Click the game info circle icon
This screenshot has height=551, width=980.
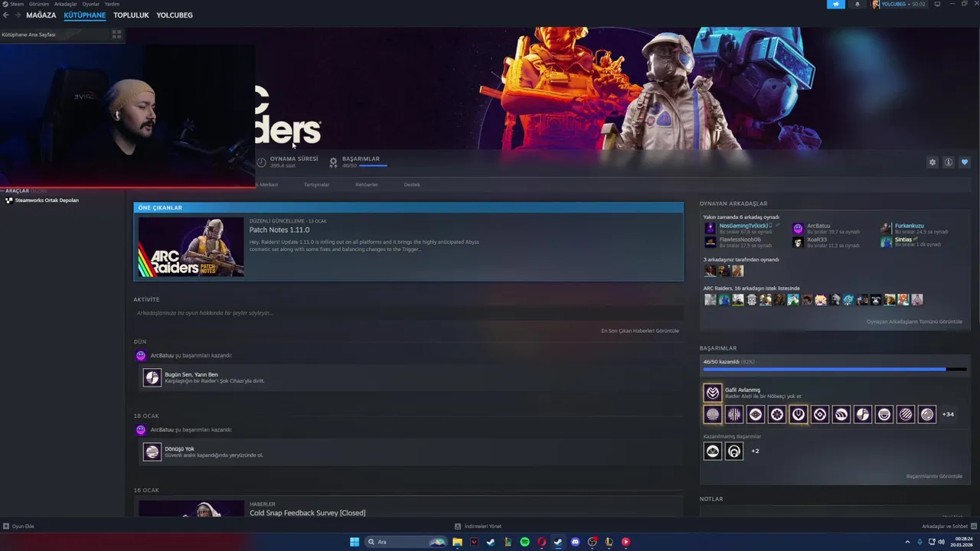(948, 162)
